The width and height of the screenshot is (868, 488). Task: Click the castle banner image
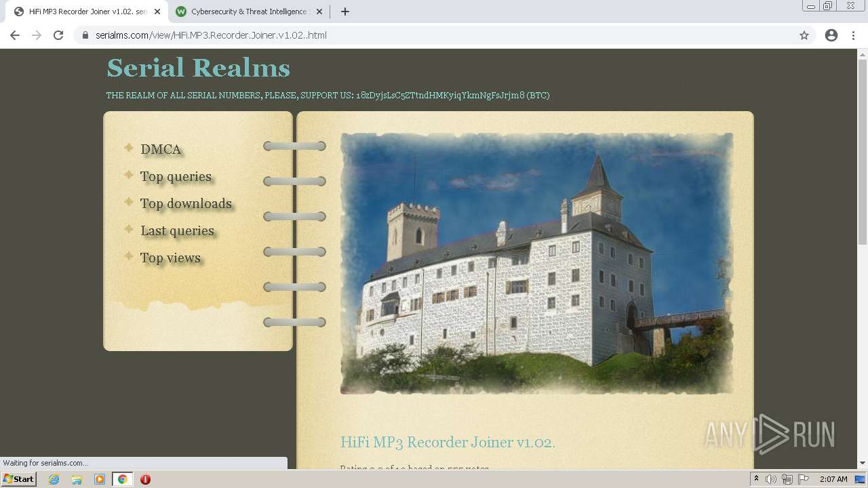click(x=536, y=263)
